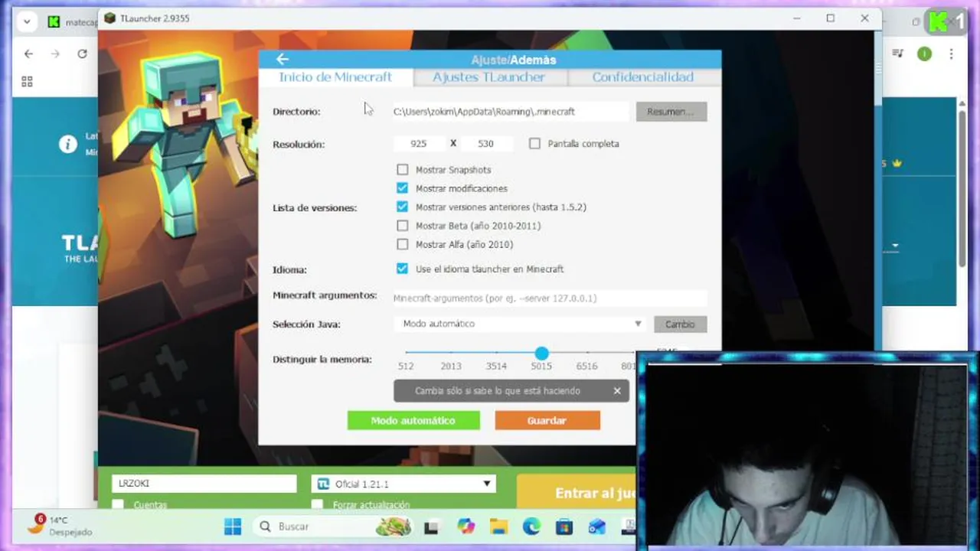This screenshot has height=551, width=980.
Task: Click the crown icon on the webpage
Action: pos(897,163)
